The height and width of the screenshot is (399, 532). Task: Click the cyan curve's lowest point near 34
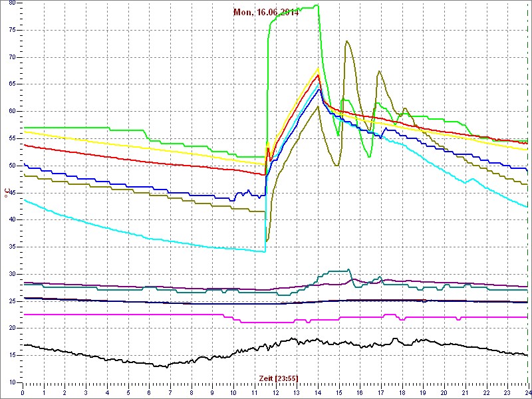coord(264,251)
